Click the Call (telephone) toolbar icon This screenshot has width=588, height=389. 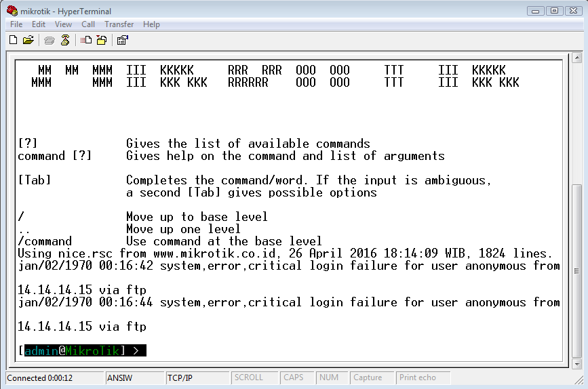[x=49, y=40]
